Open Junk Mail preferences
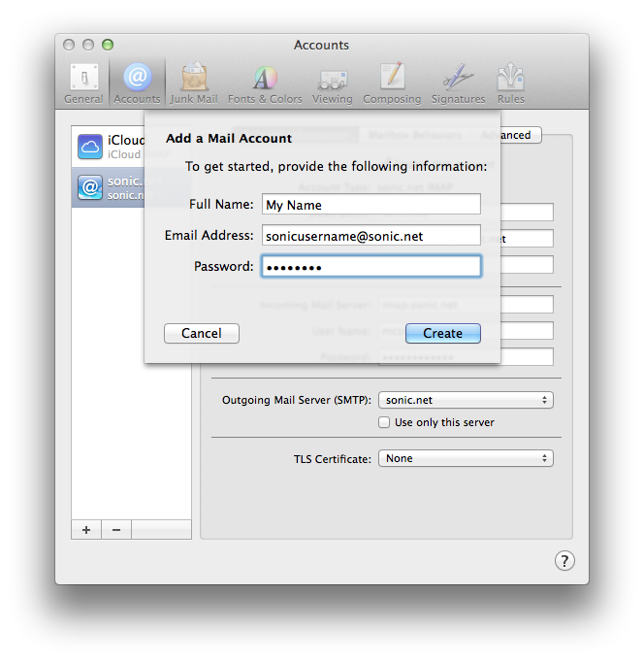Screen dimensions: 644x661 [x=194, y=83]
